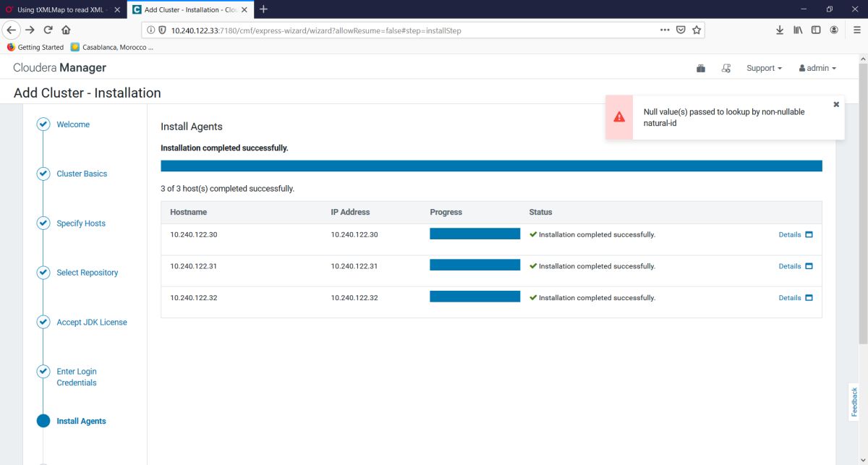Click the Select Repository step checkmark circle

(x=43, y=273)
